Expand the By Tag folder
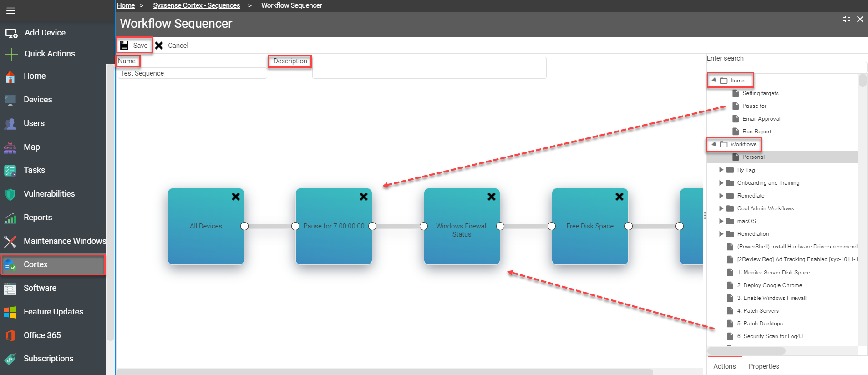 point(721,170)
